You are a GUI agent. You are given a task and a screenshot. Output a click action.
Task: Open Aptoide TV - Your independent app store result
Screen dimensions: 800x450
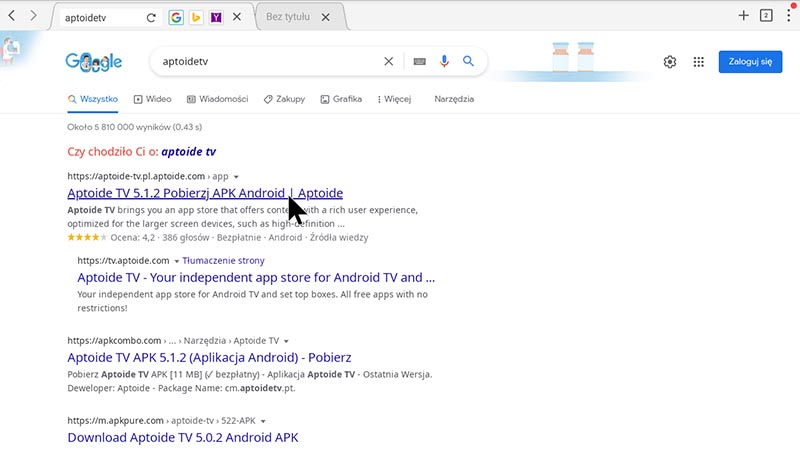[256, 277]
